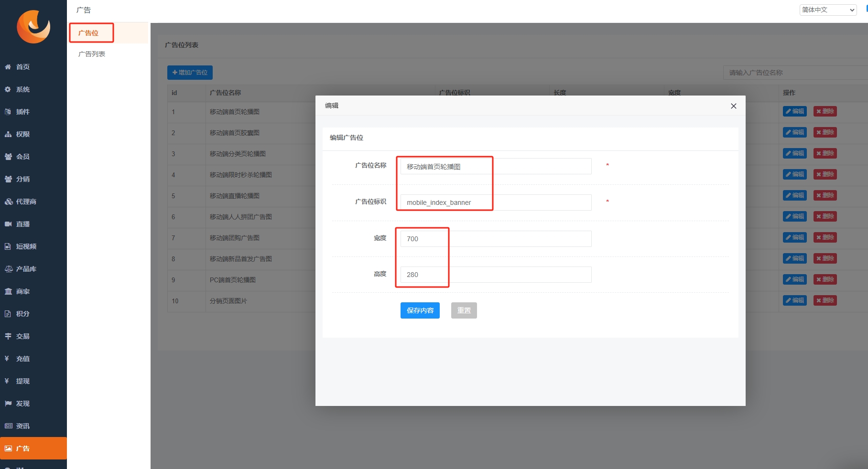This screenshot has height=469, width=868.
Task: Click 删除 for row 移动端首页轮播图
Action: coord(825,111)
